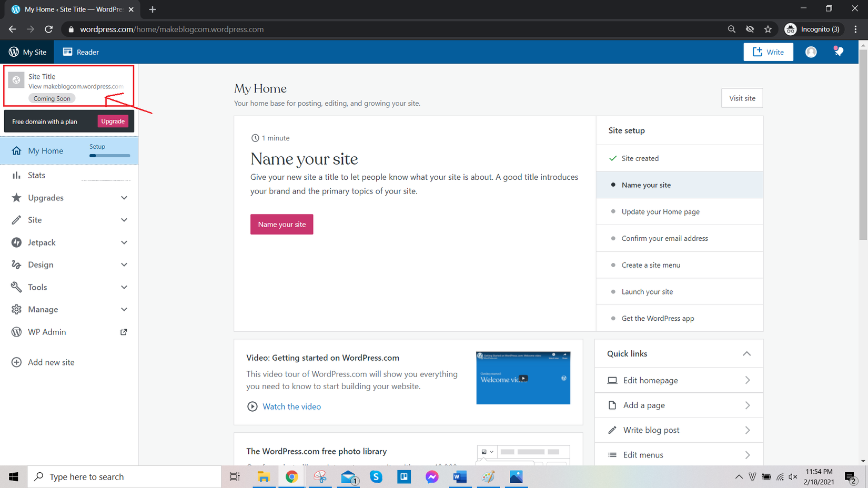The height and width of the screenshot is (488, 868).
Task: Open the Write blog post chevron arrow
Action: click(x=748, y=430)
